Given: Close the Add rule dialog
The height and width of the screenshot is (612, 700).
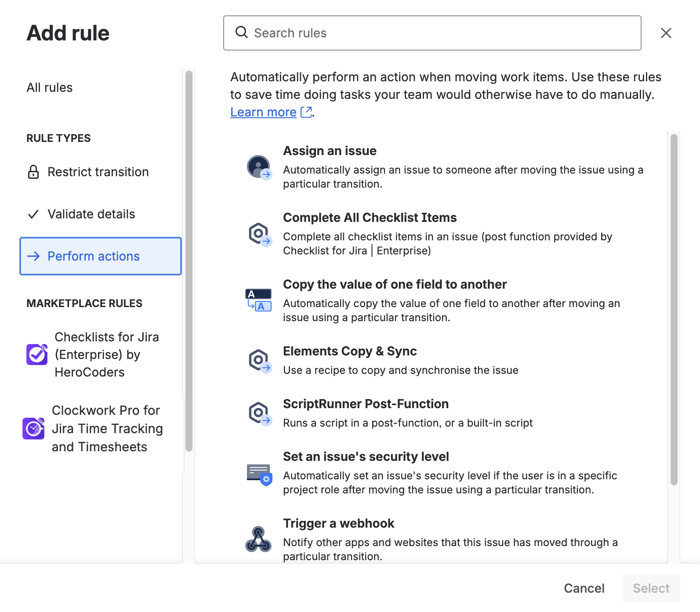Looking at the screenshot, I should click(666, 33).
